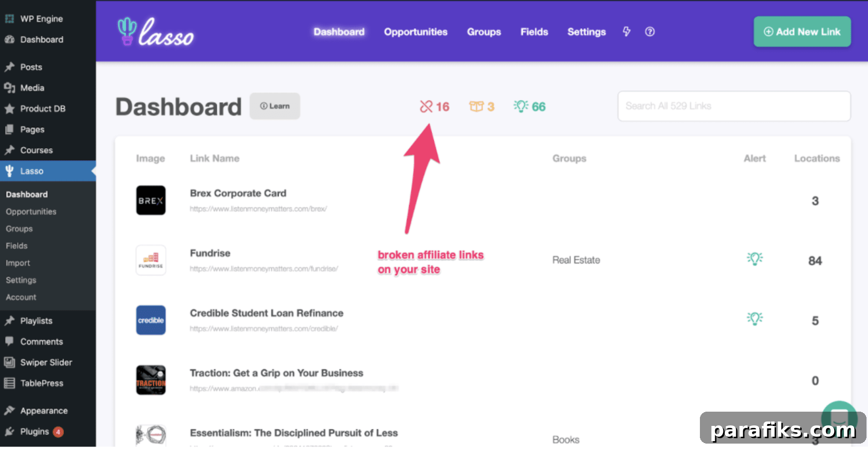Select Lasso in the WordPress sidebar
Image resolution: width=868 pixels, height=449 pixels.
coord(48,171)
